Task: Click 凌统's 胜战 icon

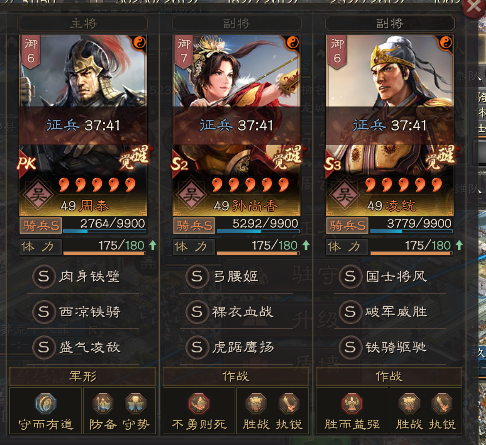Action: [409, 403]
